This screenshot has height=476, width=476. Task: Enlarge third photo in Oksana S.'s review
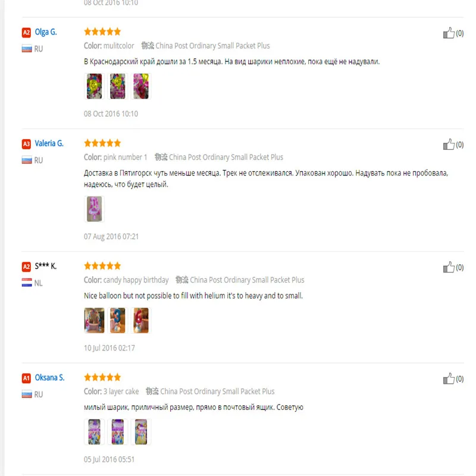point(141,432)
